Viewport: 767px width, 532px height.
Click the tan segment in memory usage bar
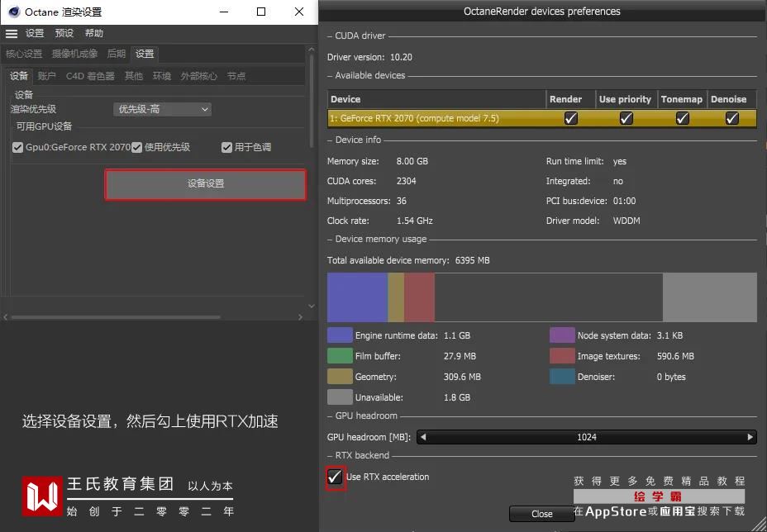click(396, 297)
